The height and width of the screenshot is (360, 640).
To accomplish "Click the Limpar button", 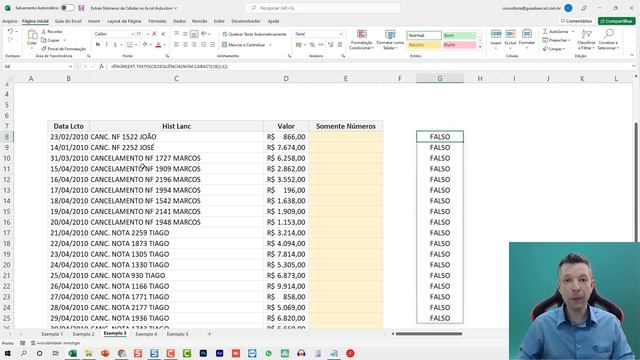I will coord(554,49).
